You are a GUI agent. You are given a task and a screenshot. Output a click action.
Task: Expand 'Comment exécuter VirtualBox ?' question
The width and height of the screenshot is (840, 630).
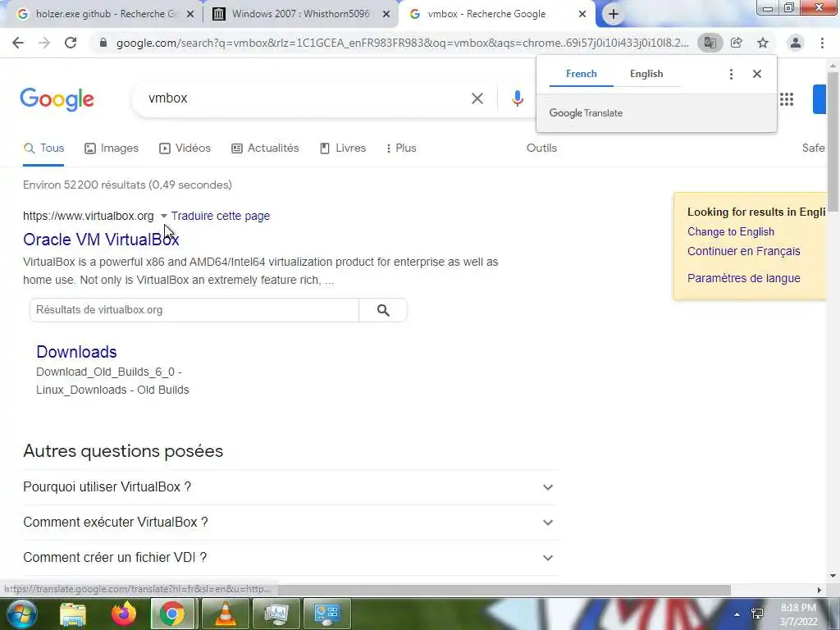290,523
